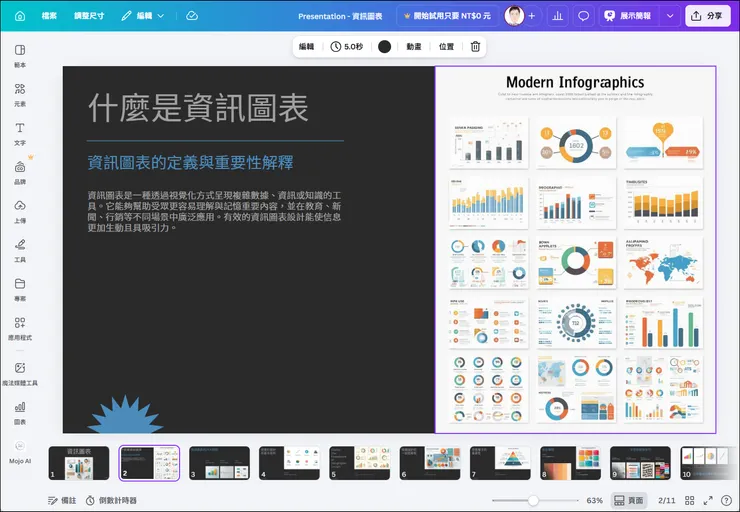Image resolution: width=740 pixels, height=512 pixels.
Task: Open the black background color swatch
Action: 385,46
